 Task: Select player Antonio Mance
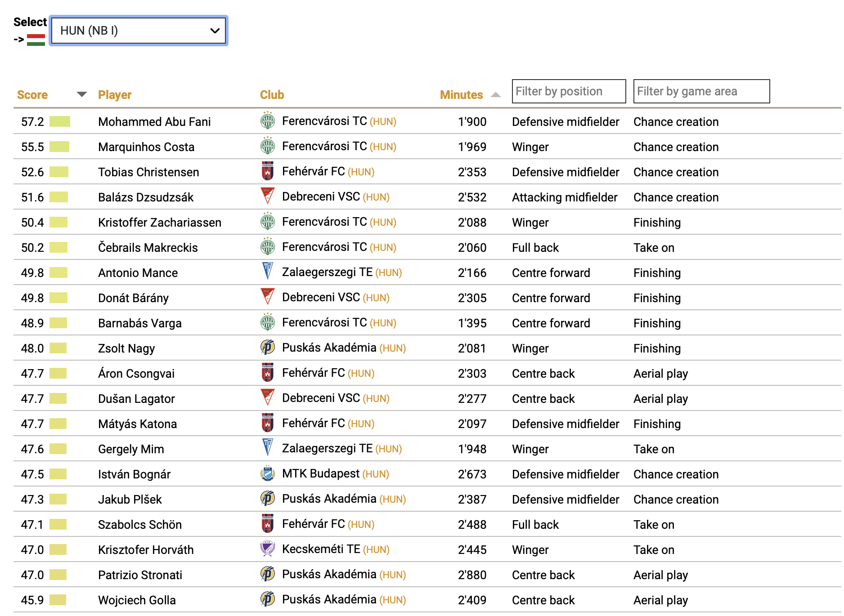coord(138,273)
